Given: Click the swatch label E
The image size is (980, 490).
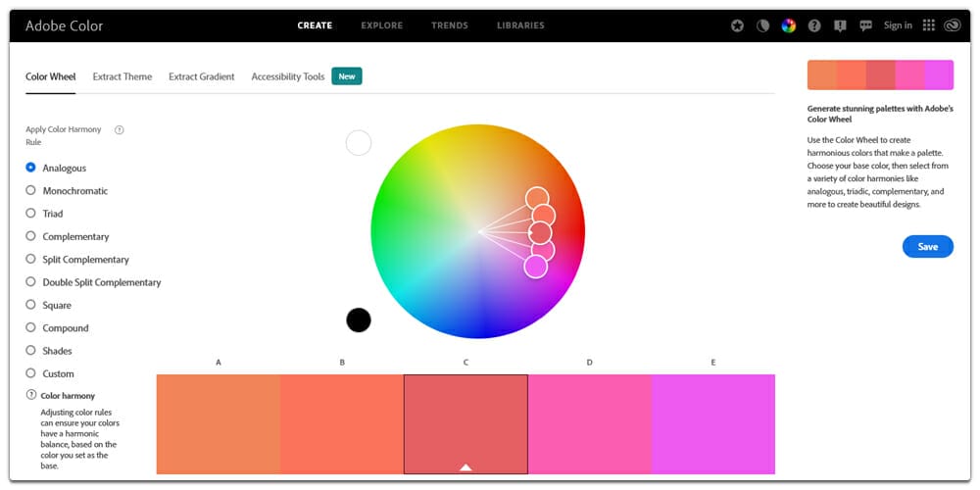Looking at the screenshot, I should [713, 362].
